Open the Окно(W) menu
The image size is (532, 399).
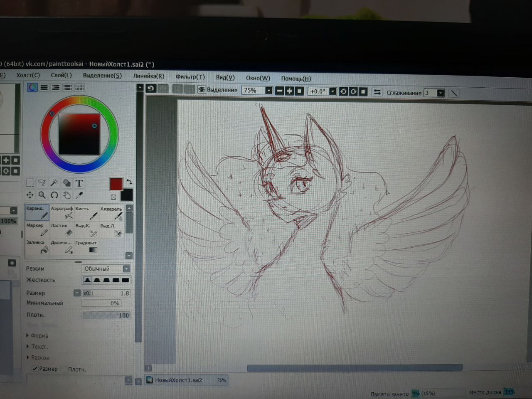(x=258, y=78)
